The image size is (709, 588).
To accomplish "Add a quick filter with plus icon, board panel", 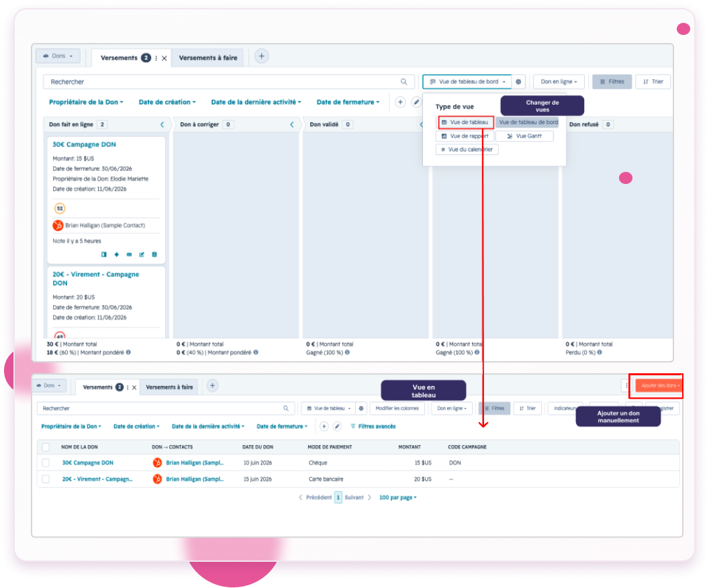I will (x=400, y=102).
